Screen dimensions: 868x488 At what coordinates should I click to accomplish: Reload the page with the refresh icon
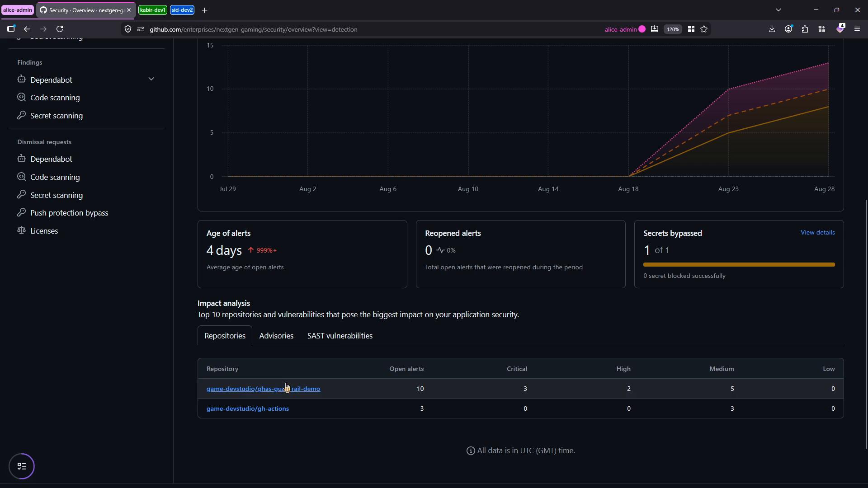(x=60, y=29)
